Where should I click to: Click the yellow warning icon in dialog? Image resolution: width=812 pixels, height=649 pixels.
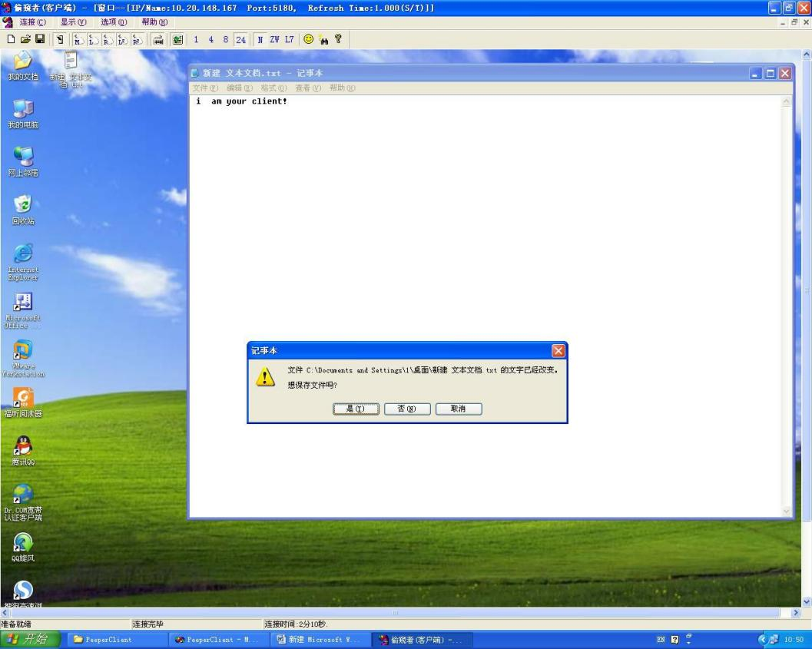265,376
